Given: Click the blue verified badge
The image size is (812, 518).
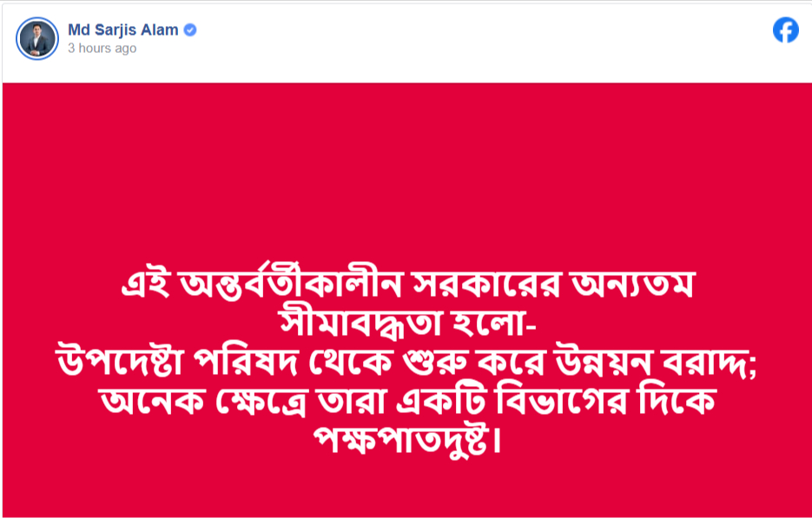Looking at the screenshot, I should tap(190, 30).
